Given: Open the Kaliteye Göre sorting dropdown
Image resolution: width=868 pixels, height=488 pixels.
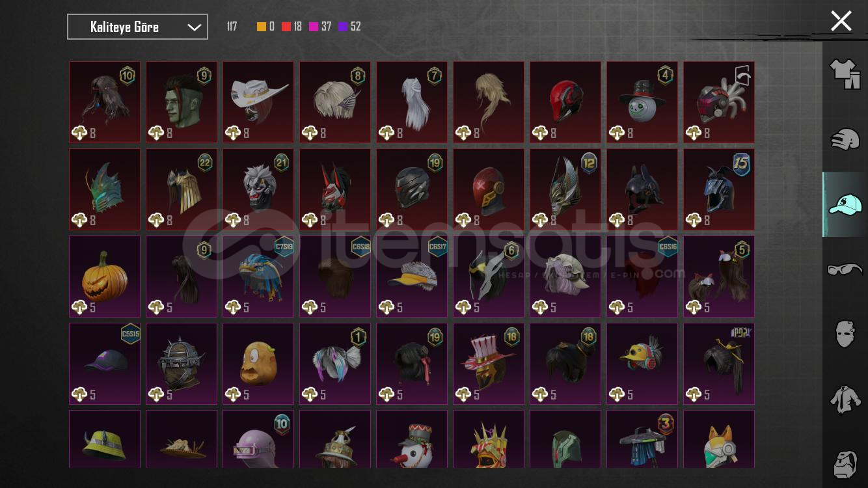Looking at the screenshot, I should pyautogui.click(x=137, y=27).
